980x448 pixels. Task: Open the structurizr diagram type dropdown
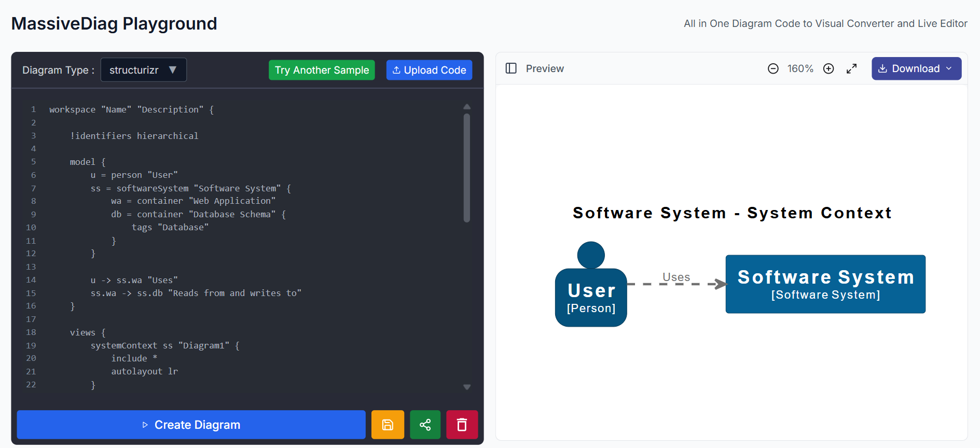(x=143, y=70)
